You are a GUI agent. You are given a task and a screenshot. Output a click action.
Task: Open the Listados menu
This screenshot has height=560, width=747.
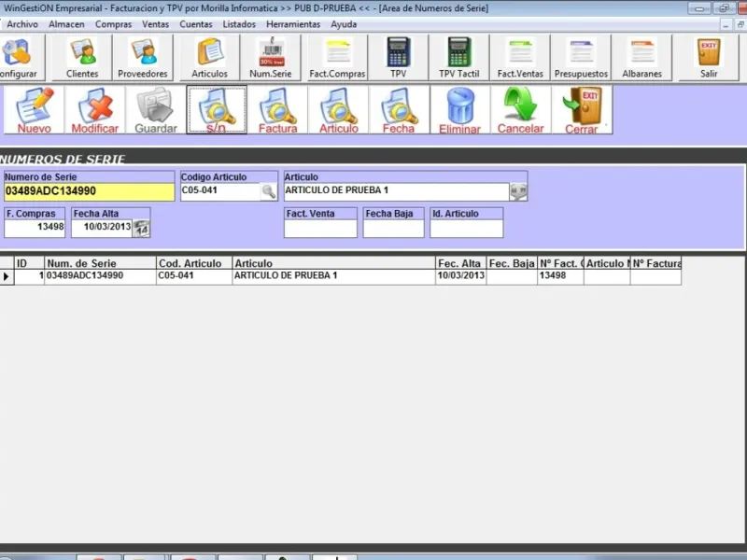(239, 24)
